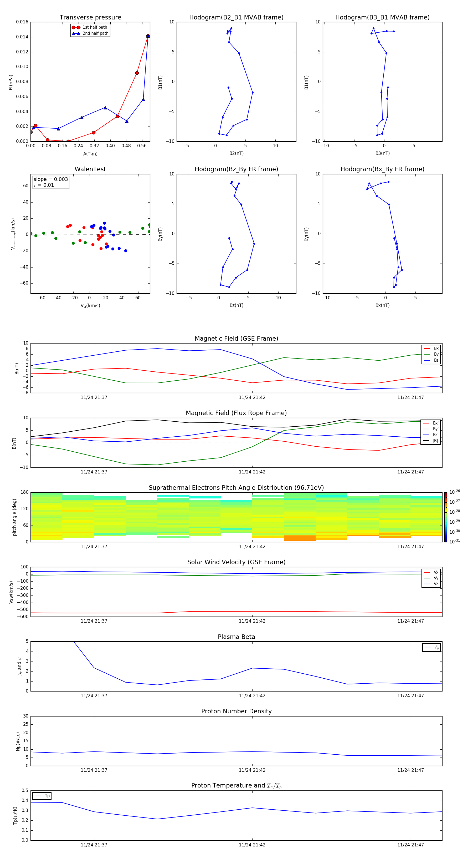
Task: Click '1st half path' legend entry
Action: tap(90, 27)
